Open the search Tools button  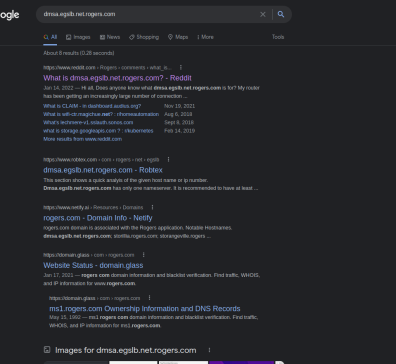(278, 37)
